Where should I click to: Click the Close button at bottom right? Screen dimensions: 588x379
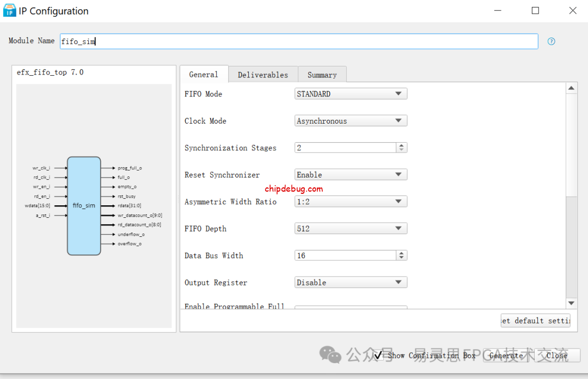pos(556,355)
